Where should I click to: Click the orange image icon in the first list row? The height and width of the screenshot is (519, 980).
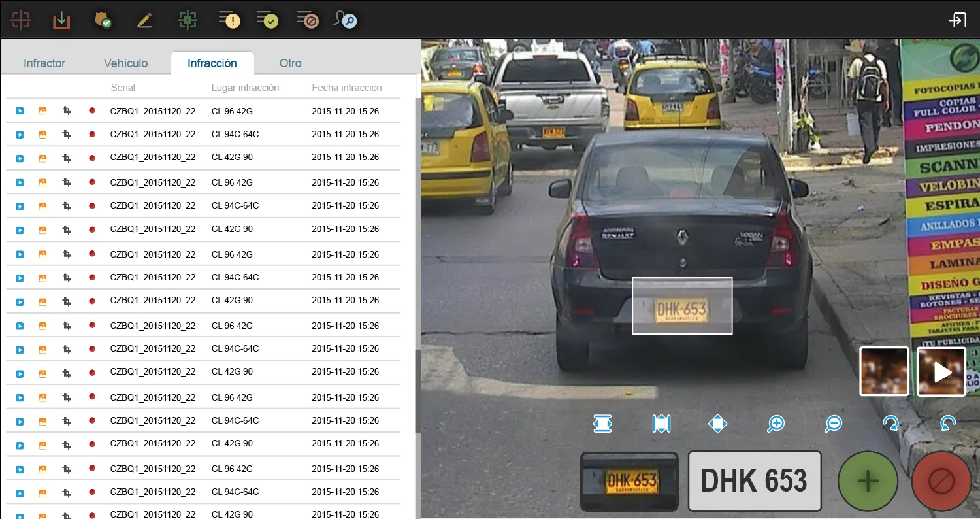click(42, 111)
